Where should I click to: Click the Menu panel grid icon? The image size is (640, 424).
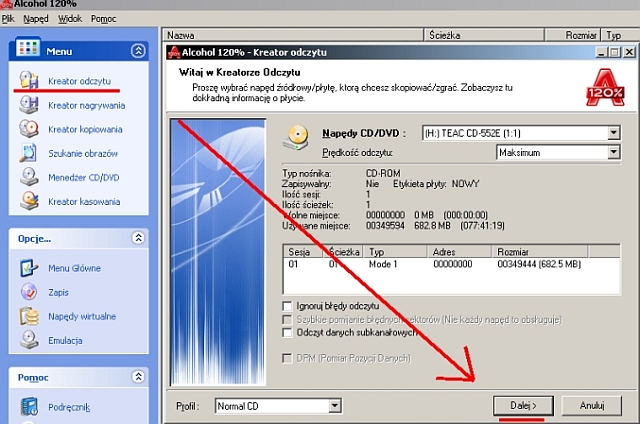[28, 48]
